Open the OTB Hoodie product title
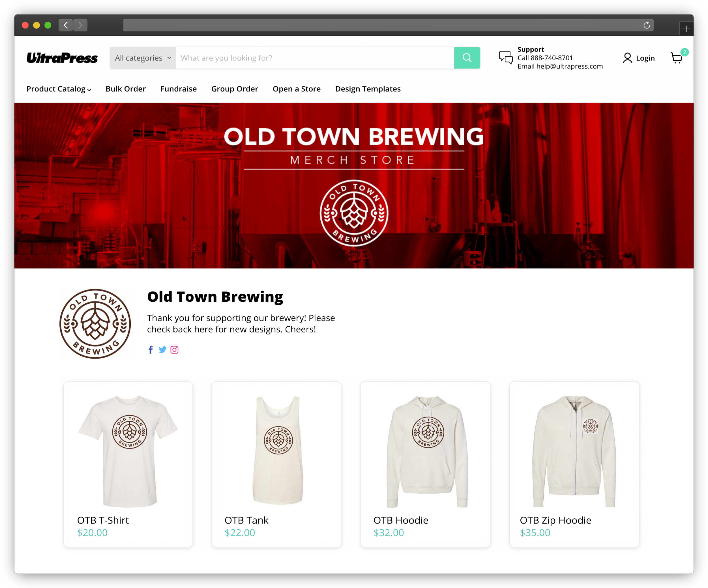This screenshot has width=708, height=588. [401, 520]
